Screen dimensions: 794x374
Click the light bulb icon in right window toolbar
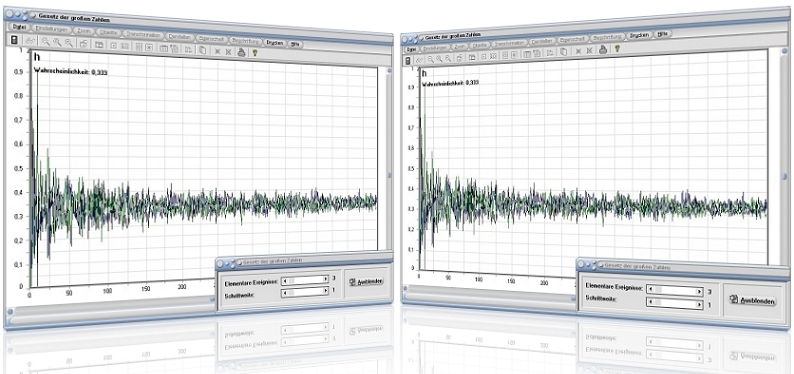click(617, 49)
